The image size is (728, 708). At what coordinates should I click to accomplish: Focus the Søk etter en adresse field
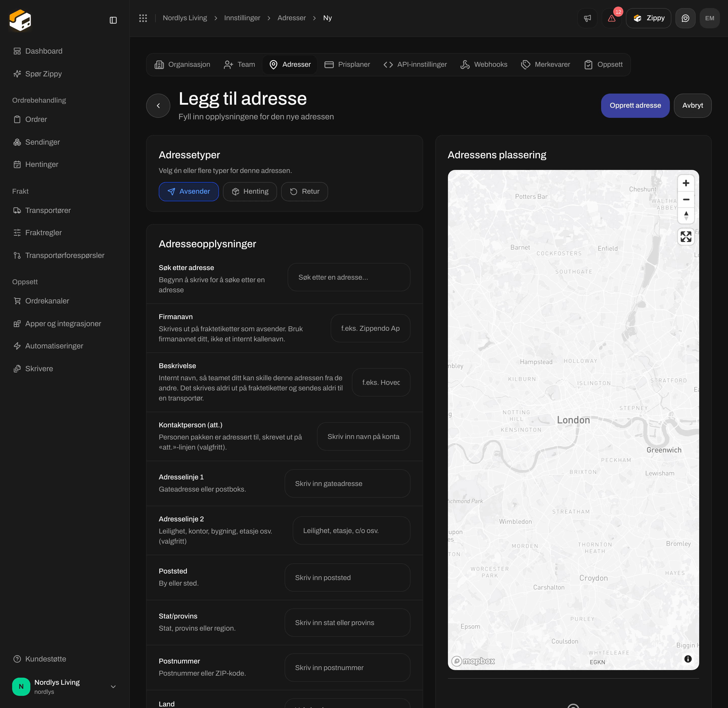(x=349, y=277)
